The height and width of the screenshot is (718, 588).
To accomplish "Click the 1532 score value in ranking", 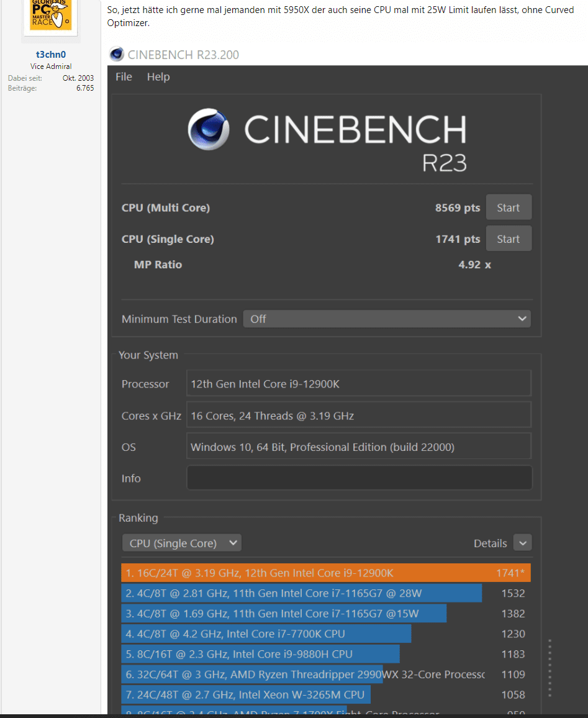I will tap(513, 593).
